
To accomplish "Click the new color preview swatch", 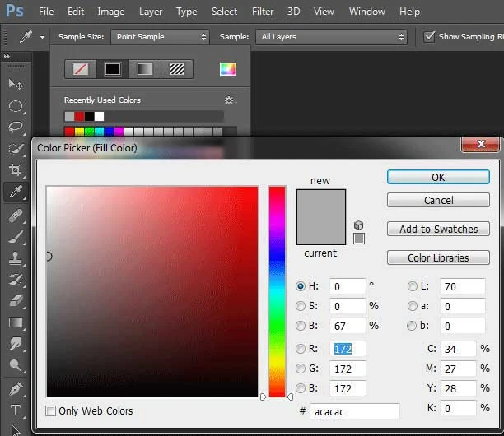I will point(321,203).
